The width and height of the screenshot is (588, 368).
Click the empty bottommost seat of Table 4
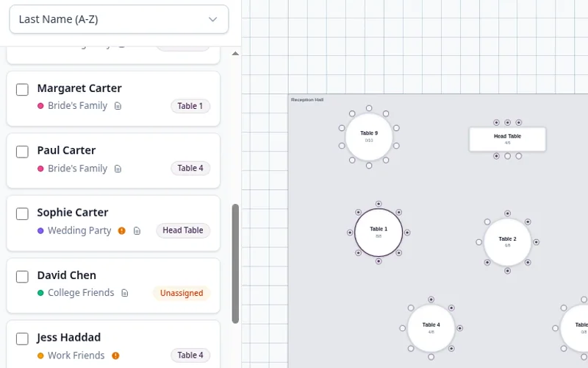[431, 357]
